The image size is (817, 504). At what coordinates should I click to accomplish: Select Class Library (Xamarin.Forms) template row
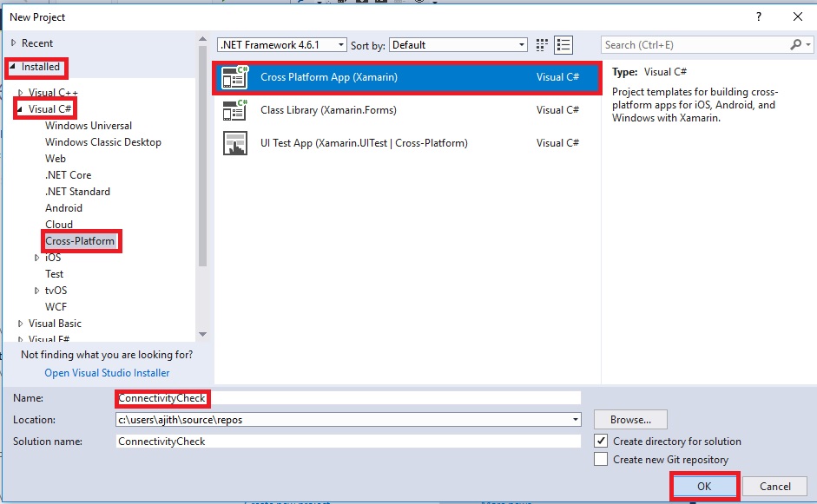tap(406, 110)
